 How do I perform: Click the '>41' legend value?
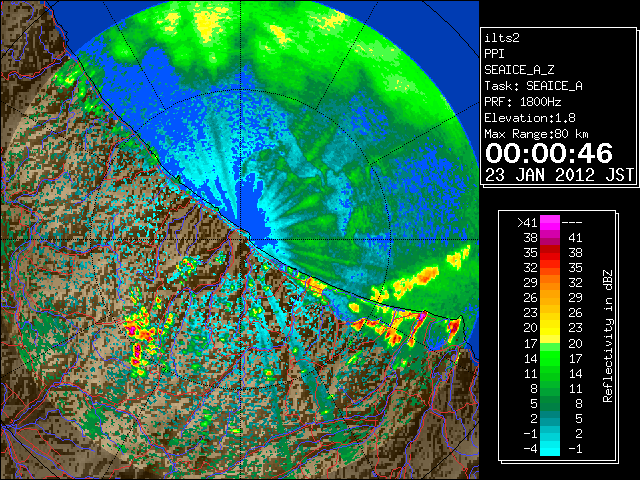tap(527, 223)
